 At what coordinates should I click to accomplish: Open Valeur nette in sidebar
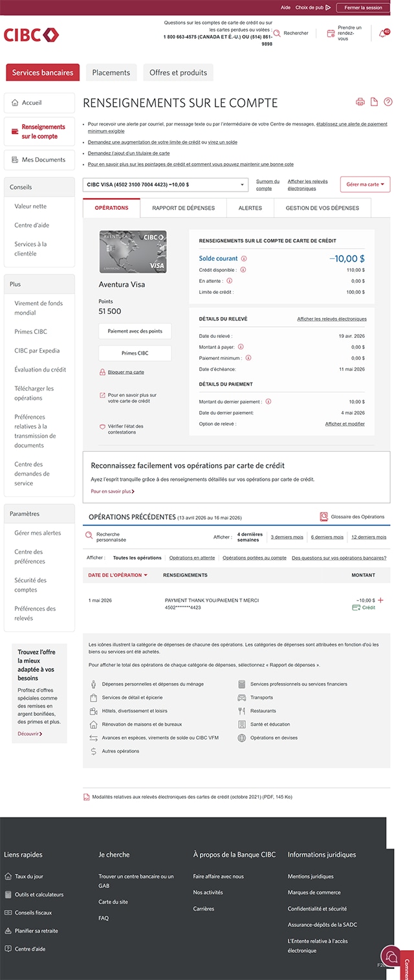(30, 206)
